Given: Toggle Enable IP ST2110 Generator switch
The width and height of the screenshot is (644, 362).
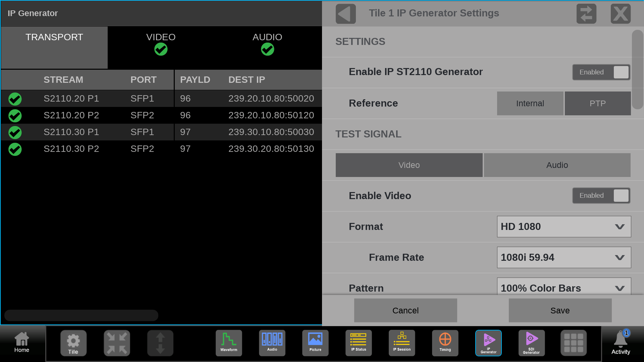Looking at the screenshot, I should [601, 72].
